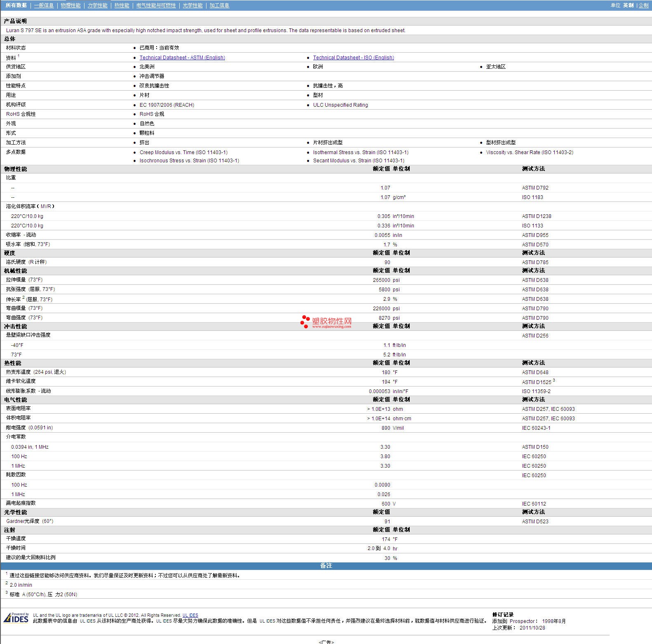This screenshot has width=652, height=644.
Task: Click tensile modulus value 265000
Action: point(381,280)
